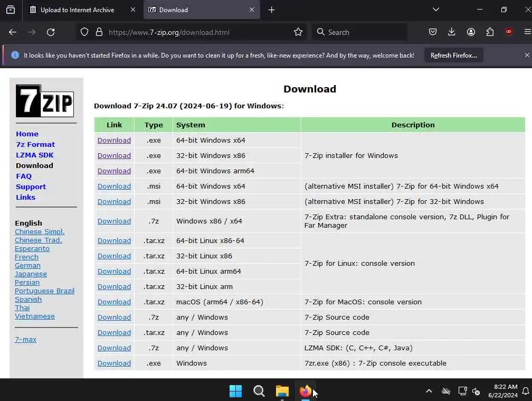Open the Extensions puzzle icon
Screen dimensions: 532x401
(490, 32)
